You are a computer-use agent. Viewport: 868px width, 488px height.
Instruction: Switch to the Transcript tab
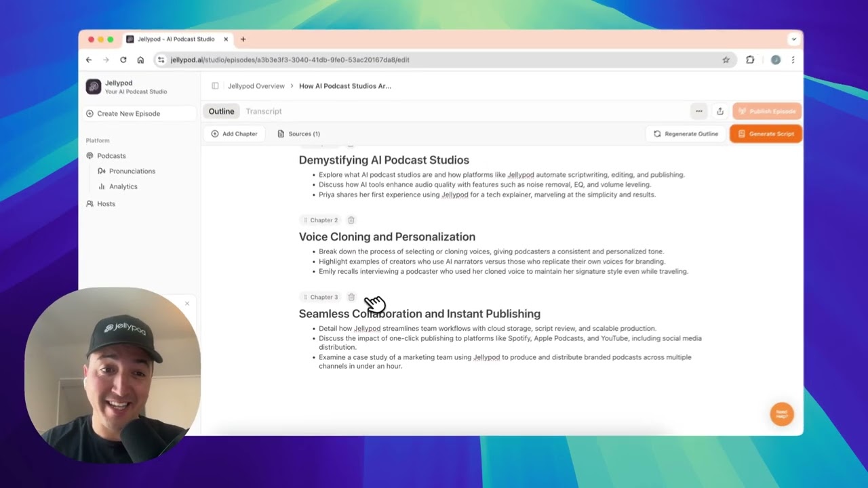(263, 111)
